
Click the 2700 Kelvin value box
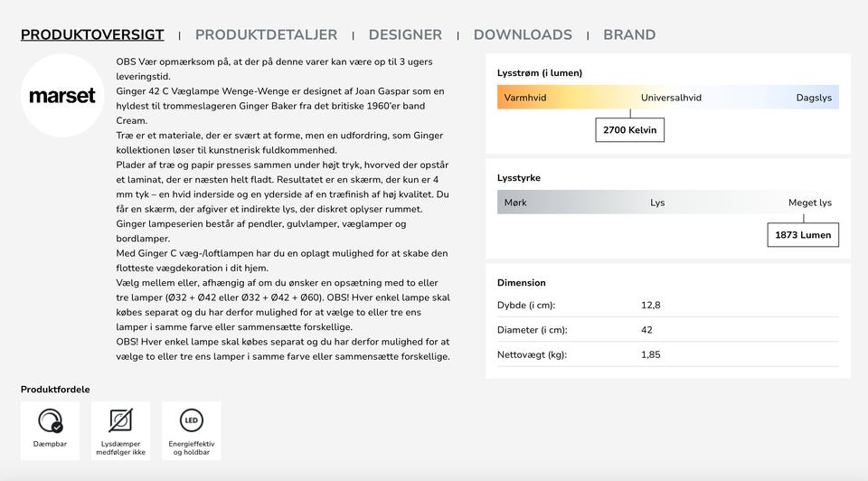(630, 130)
